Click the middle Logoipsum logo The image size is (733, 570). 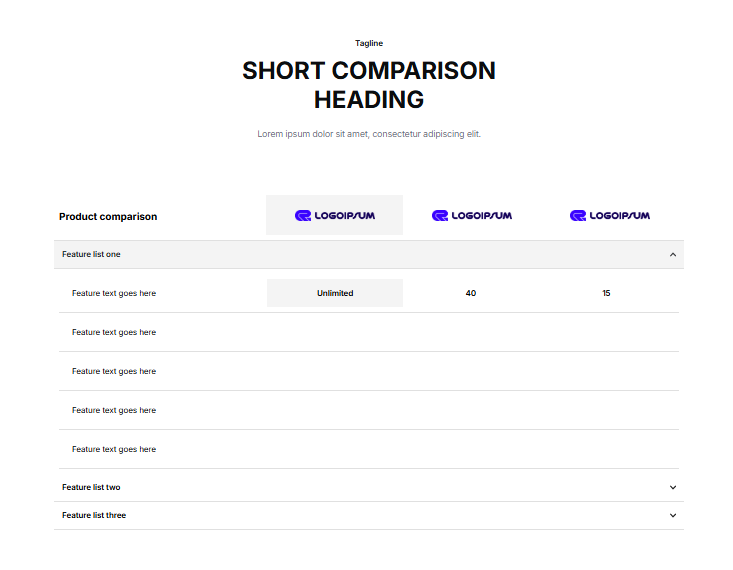(471, 216)
